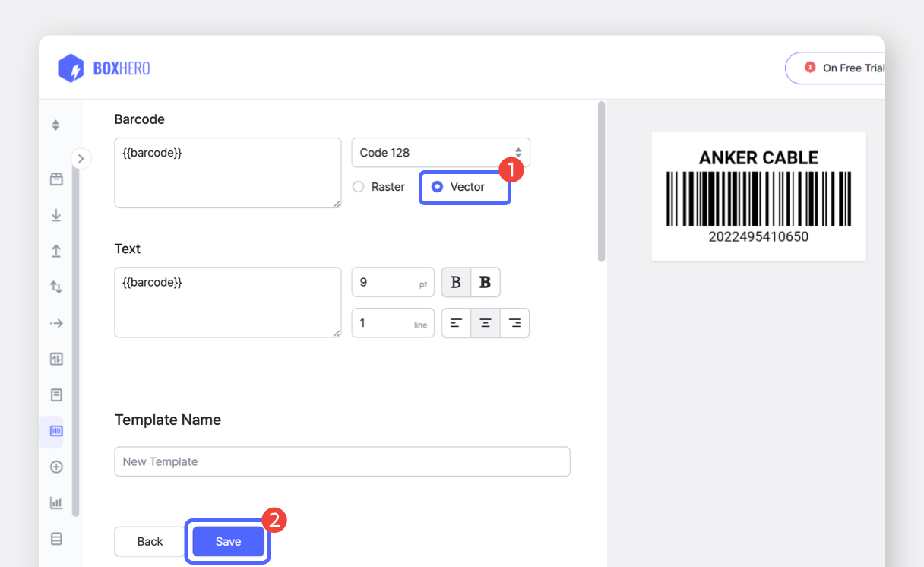Toggle the bold text weight button

[486, 282]
